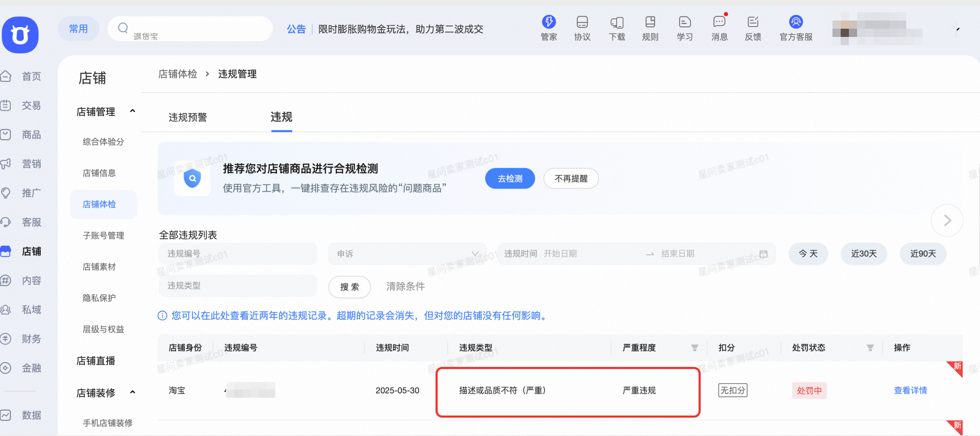
Task: Click the blue Qianniu logo icon
Action: click(x=20, y=35)
